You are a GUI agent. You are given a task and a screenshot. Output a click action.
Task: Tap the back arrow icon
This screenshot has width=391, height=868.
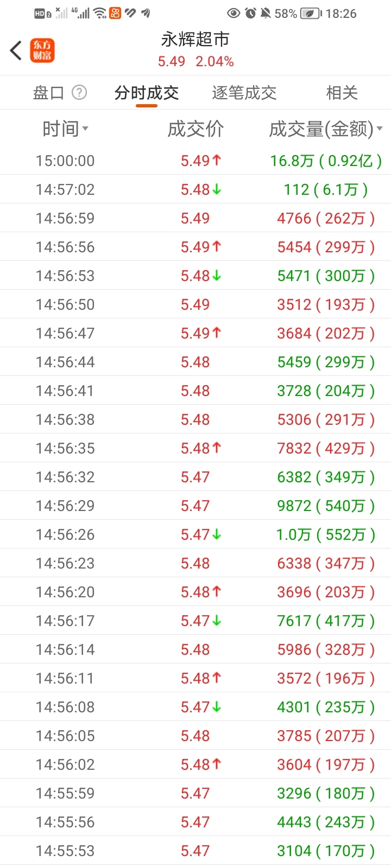click(x=16, y=50)
